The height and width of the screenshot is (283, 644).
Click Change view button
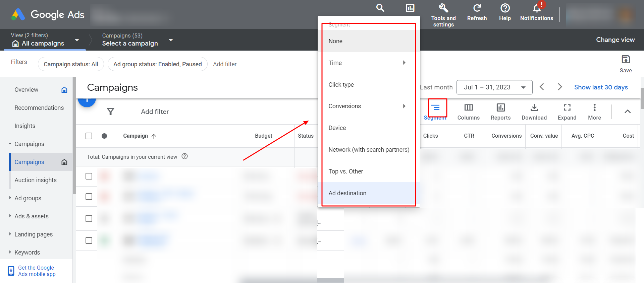[x=615, y=40]
